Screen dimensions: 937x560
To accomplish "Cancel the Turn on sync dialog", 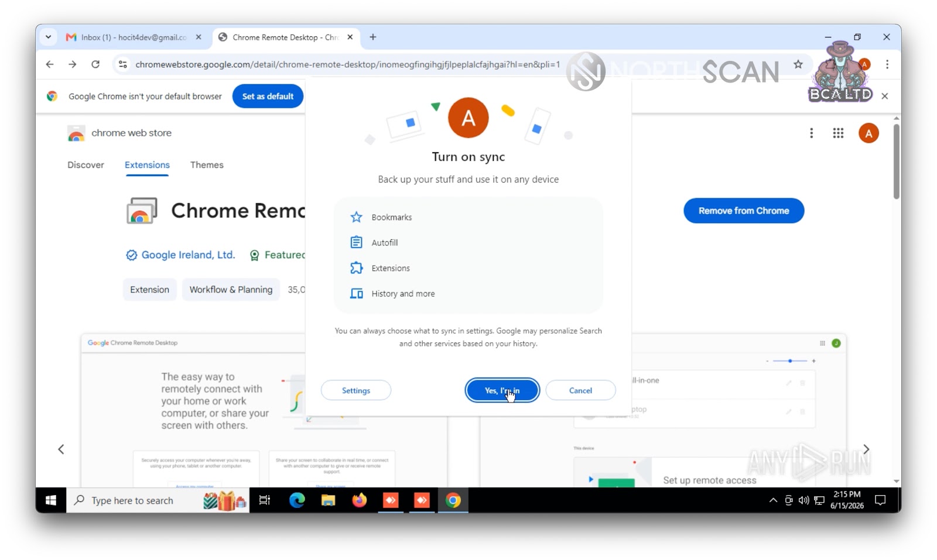I will pos(580,390).
